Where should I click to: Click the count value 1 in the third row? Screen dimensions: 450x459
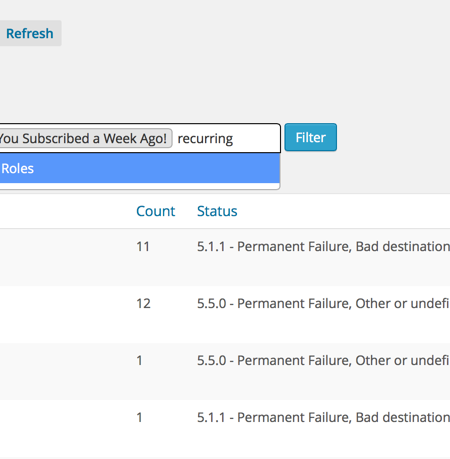click(139, 361)
